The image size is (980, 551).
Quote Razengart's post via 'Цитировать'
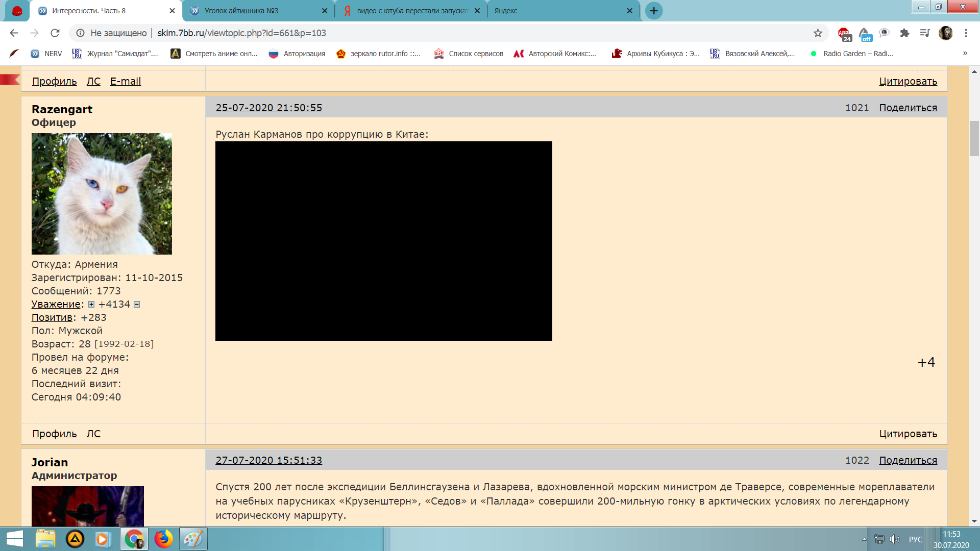pos(908,434)
